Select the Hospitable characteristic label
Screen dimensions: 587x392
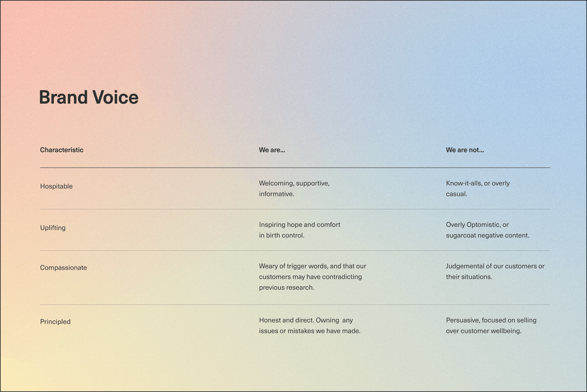click(x=56, y=186)
